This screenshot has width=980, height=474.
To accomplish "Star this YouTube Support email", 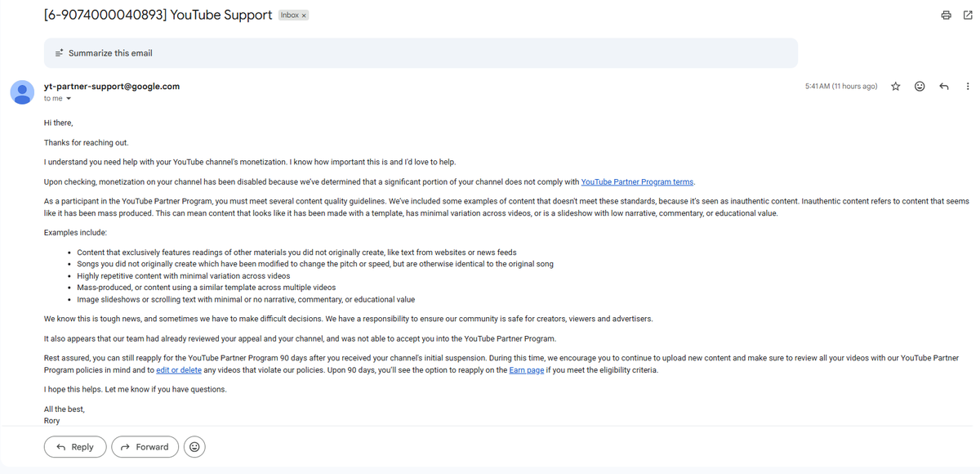I will click(x=896, y=87).
